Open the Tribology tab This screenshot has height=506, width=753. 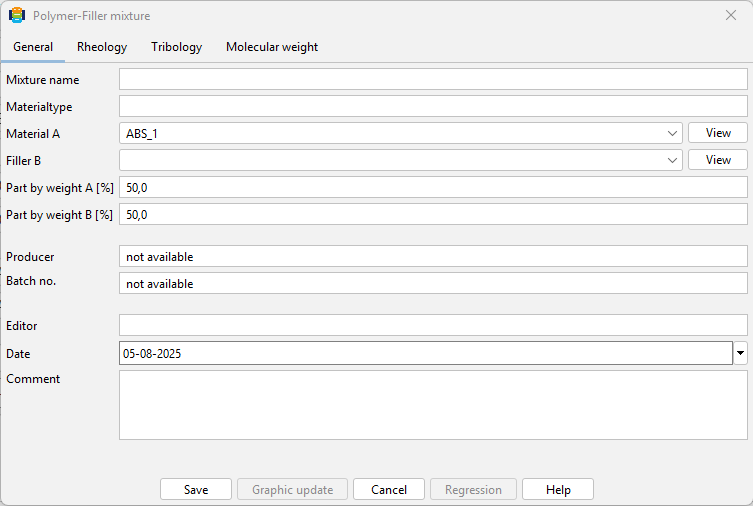(x=176, y=47)
